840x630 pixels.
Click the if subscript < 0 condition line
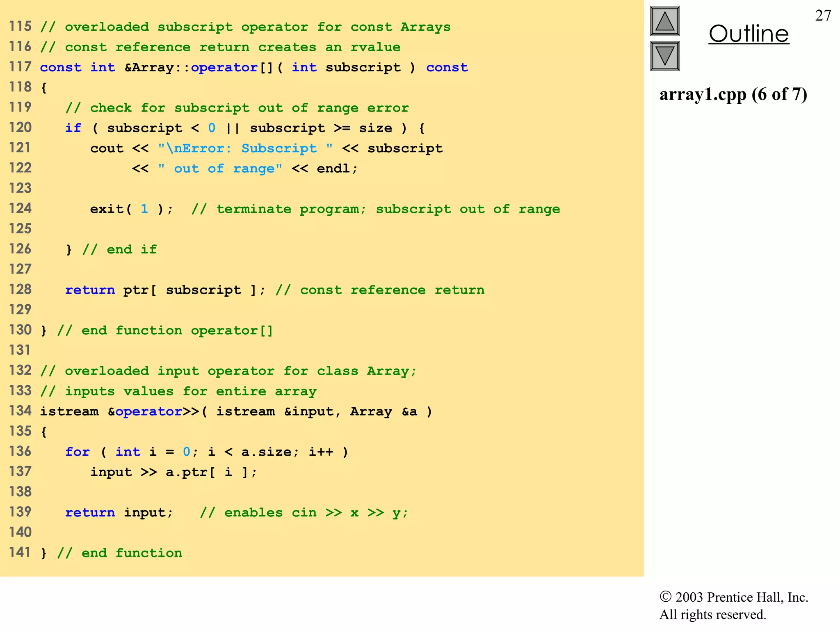pos(245,128)
